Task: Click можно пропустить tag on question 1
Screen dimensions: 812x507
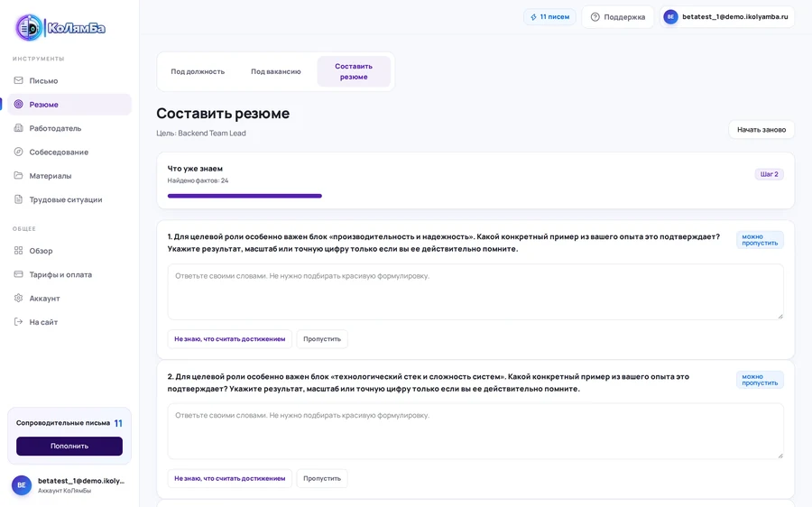Action: click(x=760, y=240)
